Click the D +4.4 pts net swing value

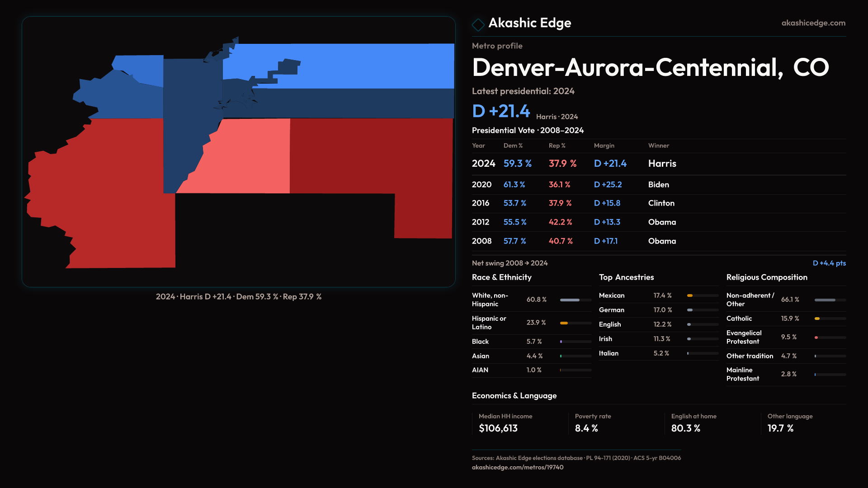(x=829, y=263)
